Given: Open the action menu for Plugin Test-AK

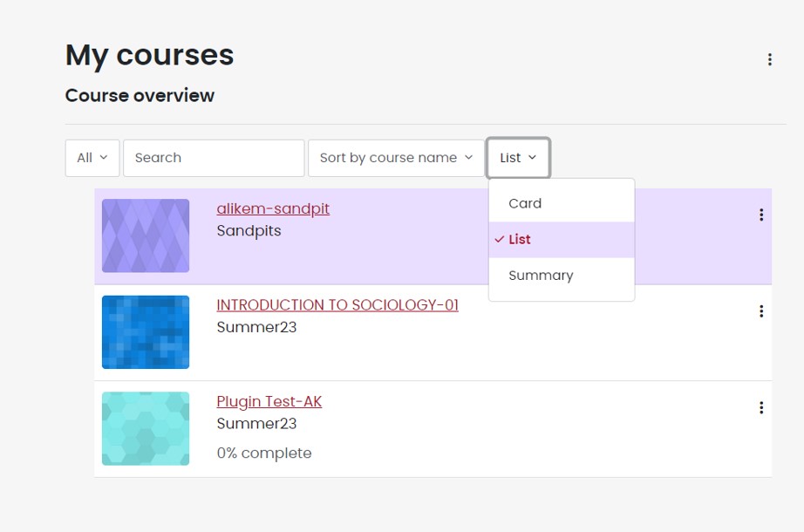Looking at the screenshot, I should click(760, 407).
